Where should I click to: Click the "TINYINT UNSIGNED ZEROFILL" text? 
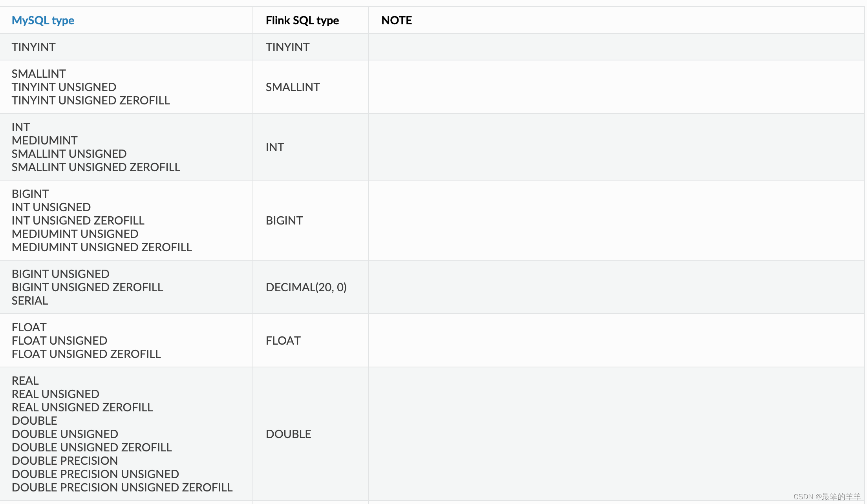pos(91,100)
